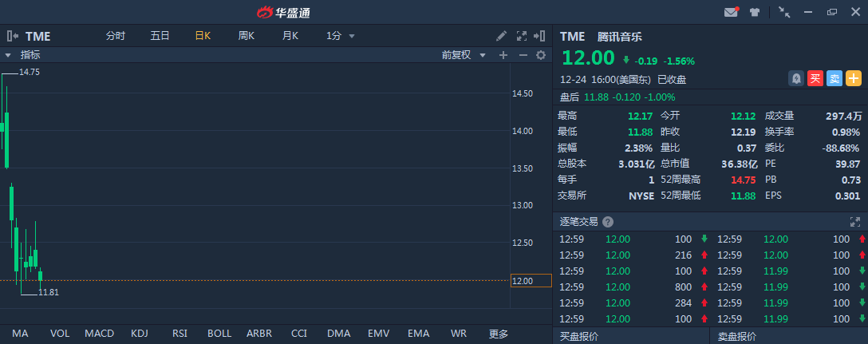Image resolution: width=868 pixels, height=344 pixels.
Task: Open the 1分 timeframe dropdown
Action: pos(341,36)
